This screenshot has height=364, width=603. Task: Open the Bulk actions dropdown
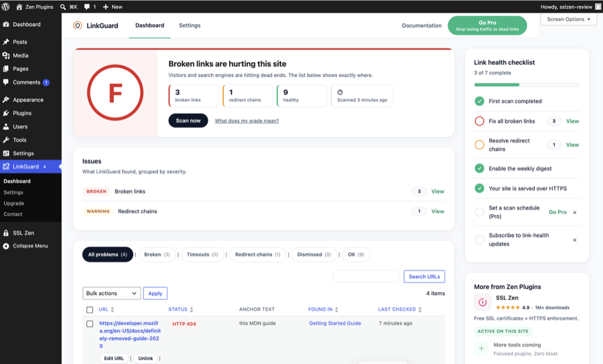click(x=111, y=293)
